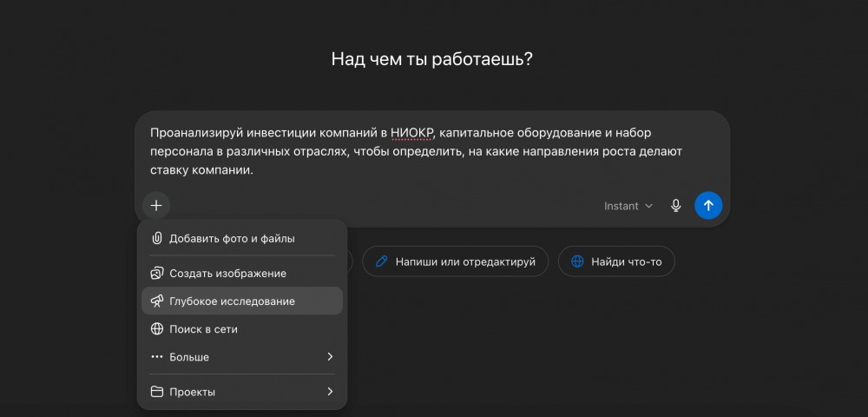Open the Больше menu entry
The width and height of the screenshot is (868, 417).
point(242,357)
